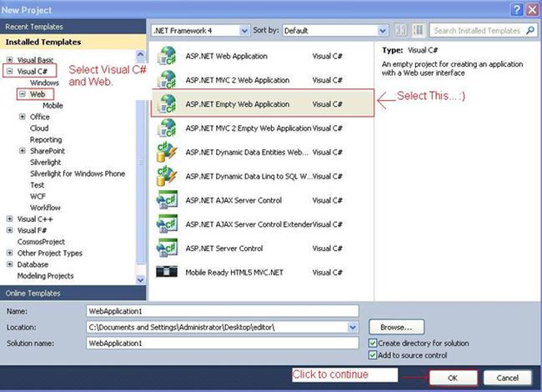The height and width of the screenshot is (392, 542).
Task: Click the Mobile Ready HTML5 MVC.NET icon
Action: [x=167, y=272]
